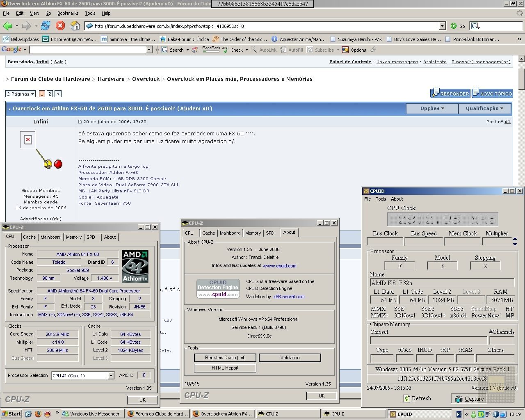525x420 pixels.
Task: Open the Google search box dropdown
Action: click(149, 50)
